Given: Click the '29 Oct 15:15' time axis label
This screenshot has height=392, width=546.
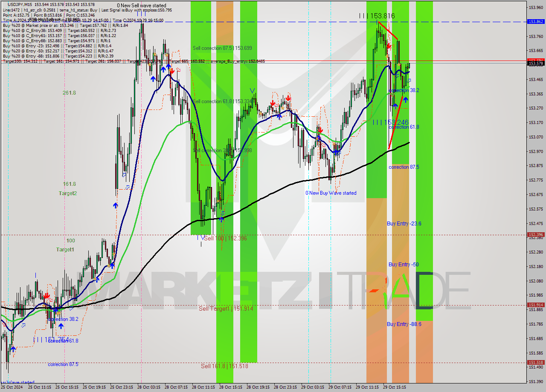Looking at the screenshot, I should tap(394, 387).
